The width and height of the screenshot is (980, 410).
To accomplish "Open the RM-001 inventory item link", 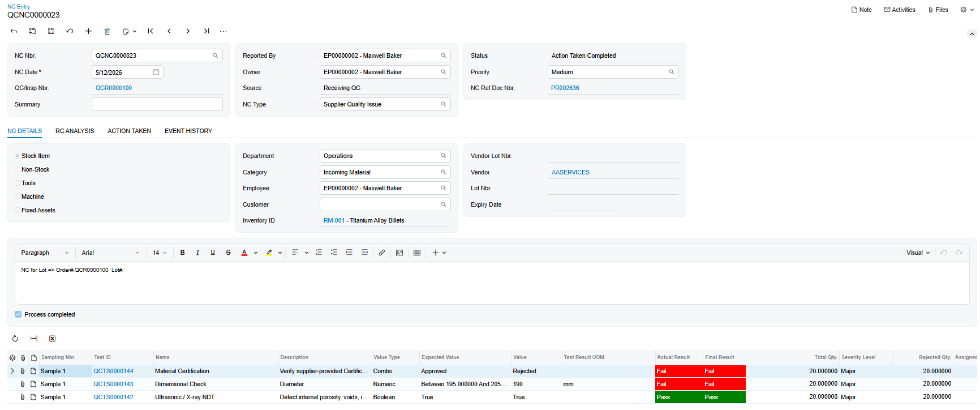I will 334,220.
